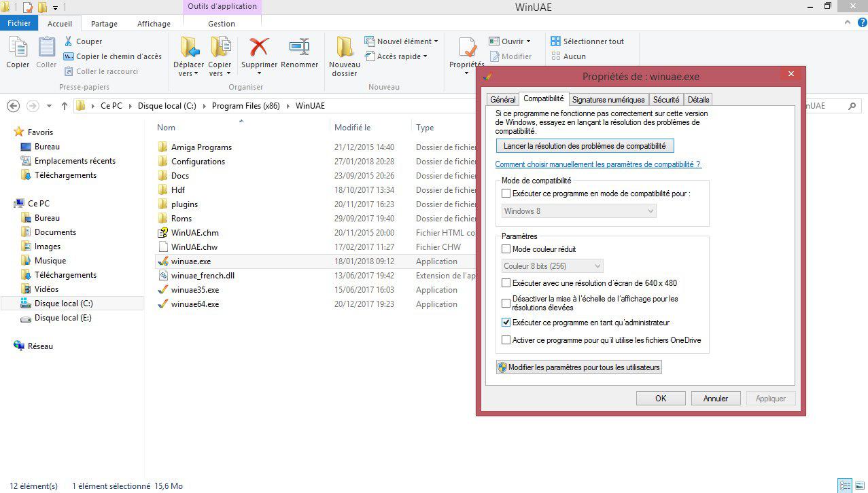Click Modifier les paramètres pour tous les utilisateurs
Viewport: 868px width, 493px height.
(x=578, y=367)
